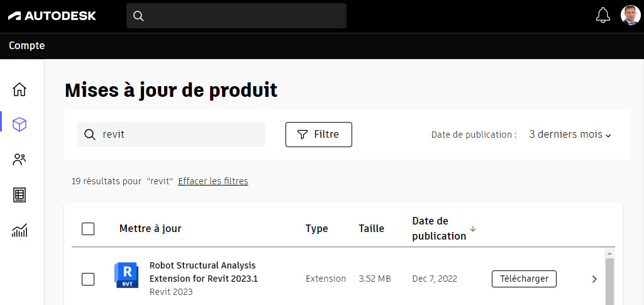644x305 pixels.
Task: Sort by Date de publication arrow
Action: coord(473,229)
